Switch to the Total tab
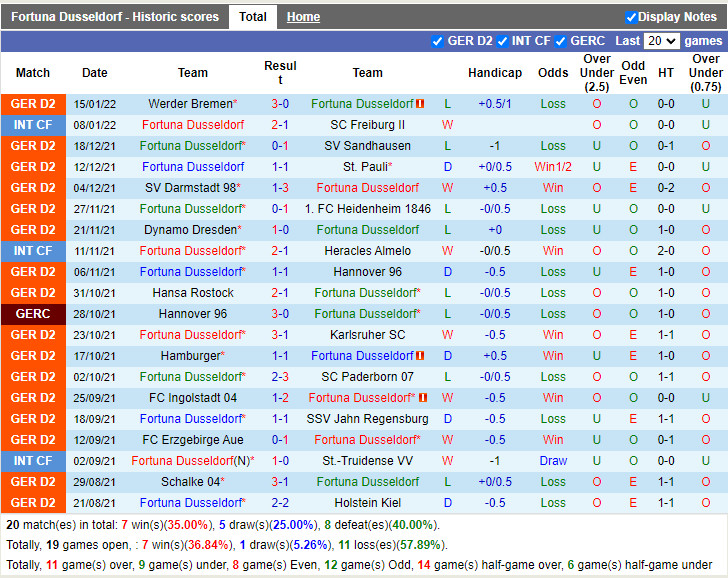The width and height of the screenshot is (728, 578). coord(253,17)
